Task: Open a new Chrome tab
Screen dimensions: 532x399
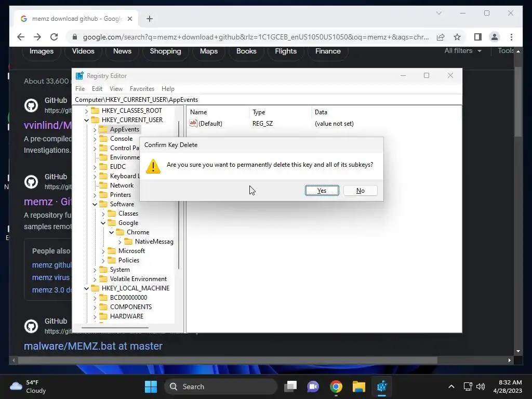Action: point(150,19)
